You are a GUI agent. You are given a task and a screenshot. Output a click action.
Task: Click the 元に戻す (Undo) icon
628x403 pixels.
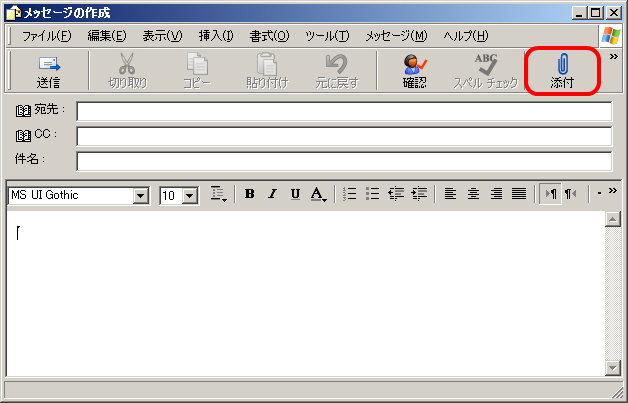(336, 64)
